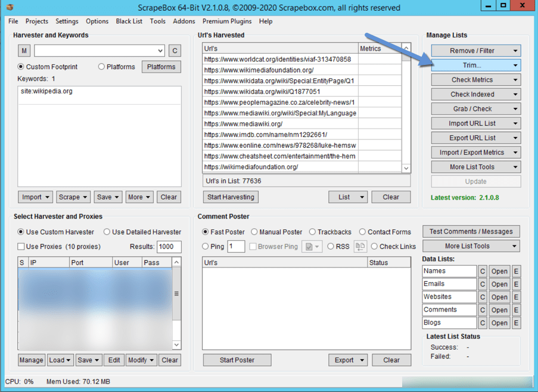
Task: Edit the Websites list with E button
Action: (x=516, y=297)
